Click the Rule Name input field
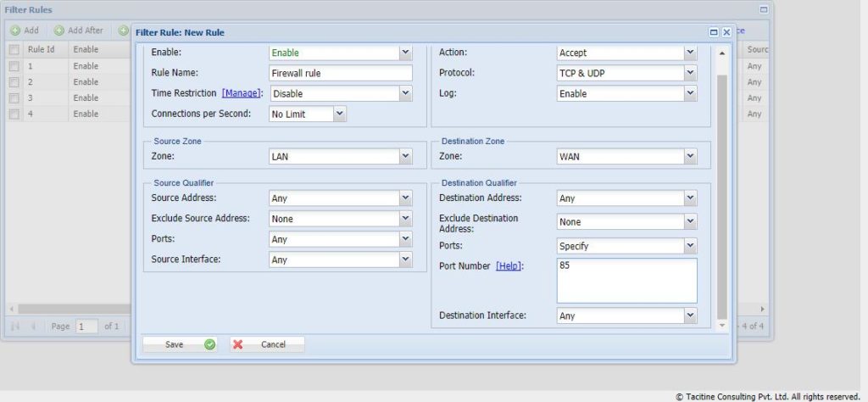Image resolution: width=868 pixels, height=402 pixels. coord(340,73)
